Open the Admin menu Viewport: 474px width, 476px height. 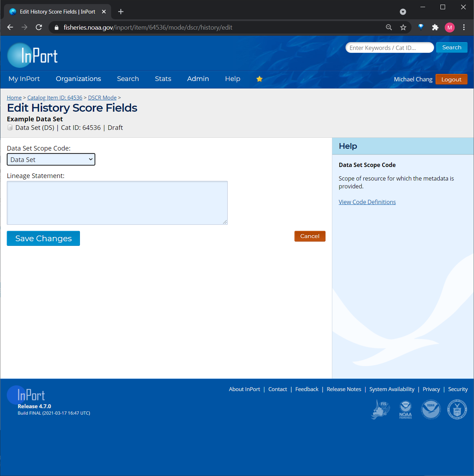point(198,79)
